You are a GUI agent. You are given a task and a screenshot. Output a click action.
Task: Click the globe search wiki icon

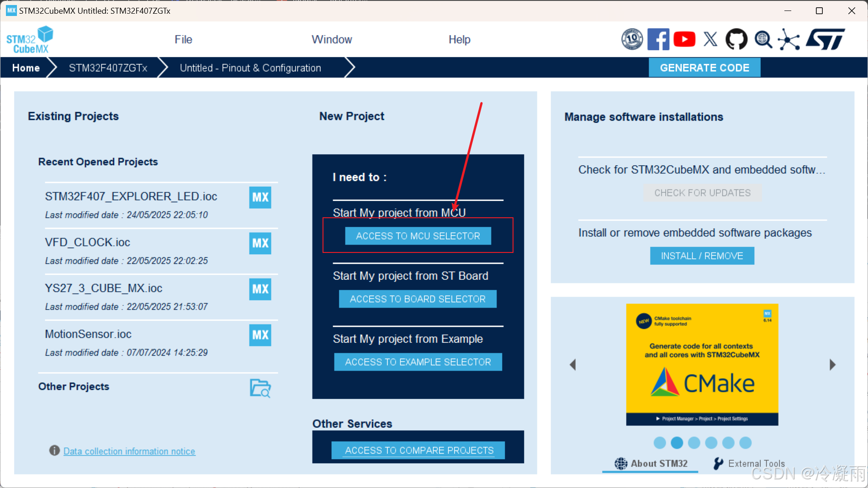pos(763,39)
